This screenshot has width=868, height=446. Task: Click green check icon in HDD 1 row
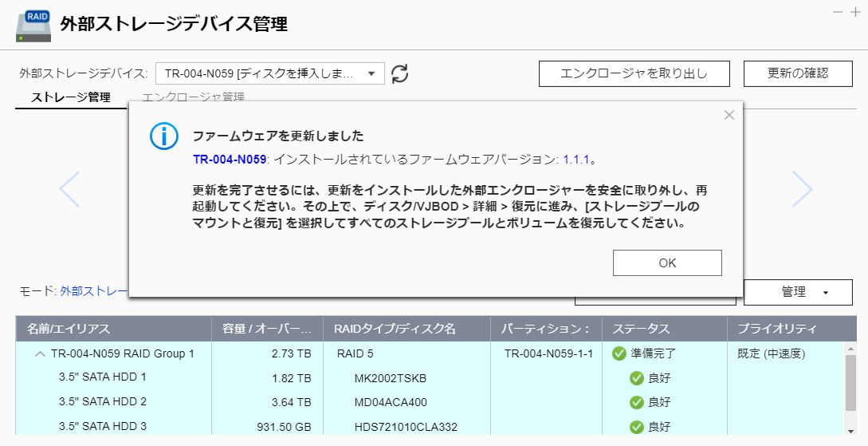click(637, 378)
